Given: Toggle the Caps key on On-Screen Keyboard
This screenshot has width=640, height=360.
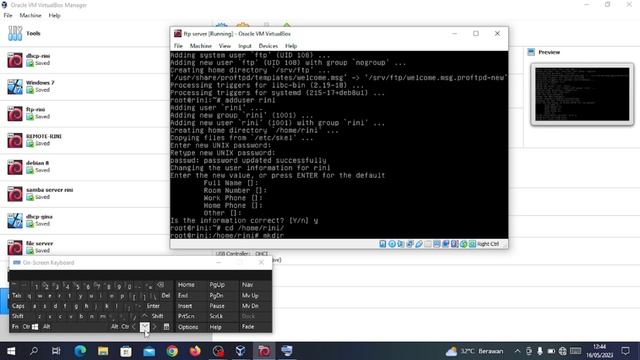Looking at the screenshot, I should [x=18, y=306].
